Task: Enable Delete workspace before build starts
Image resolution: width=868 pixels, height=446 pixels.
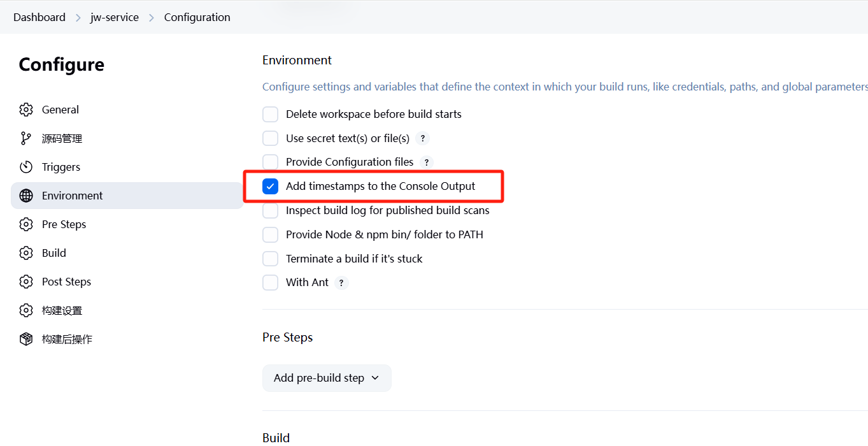Action: click(x=271, y=114)
